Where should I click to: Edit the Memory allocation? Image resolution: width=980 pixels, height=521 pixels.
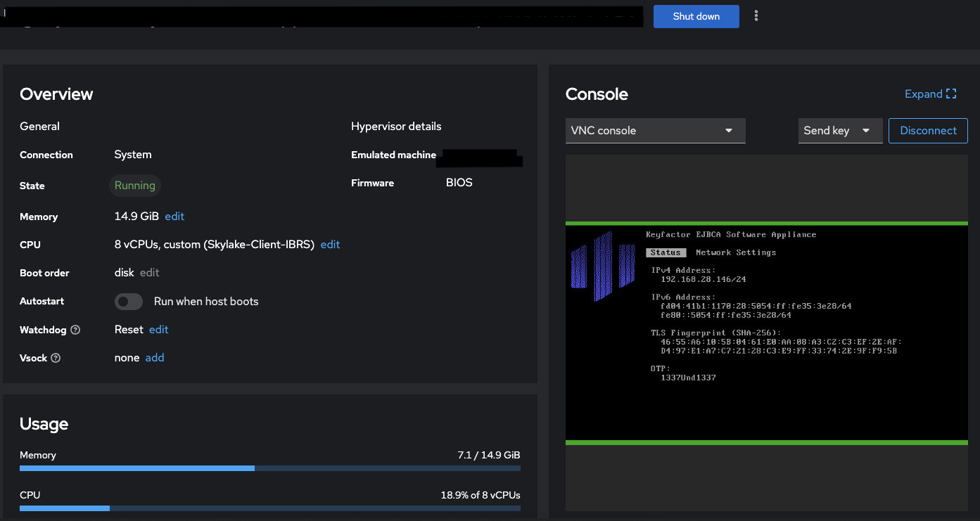tap(174, 217)
